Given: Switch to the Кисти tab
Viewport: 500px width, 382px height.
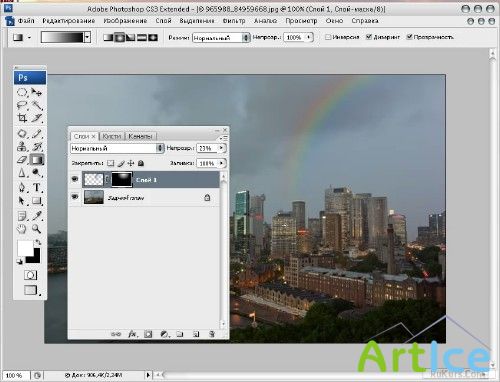Looking at the screenshot, I should point(112,136).
